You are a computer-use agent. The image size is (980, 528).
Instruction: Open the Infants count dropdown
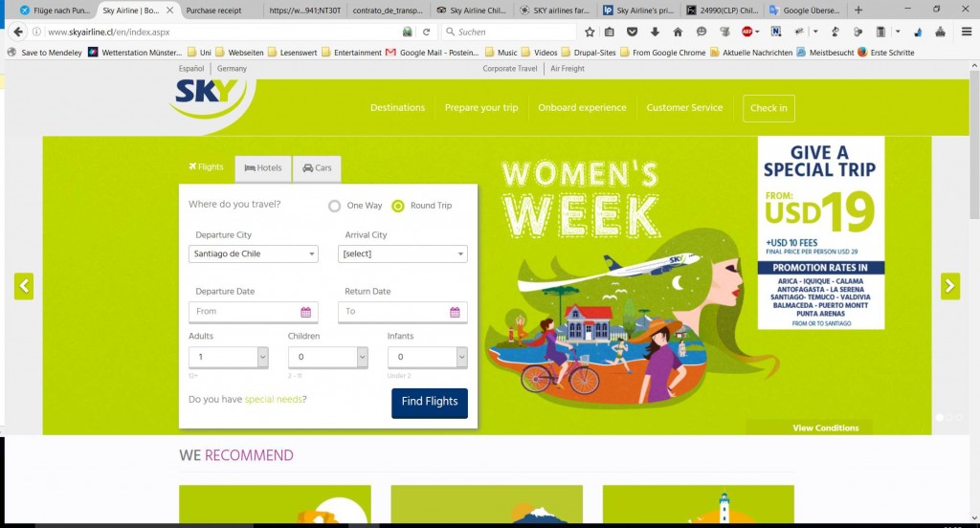(x=428, y=357)
